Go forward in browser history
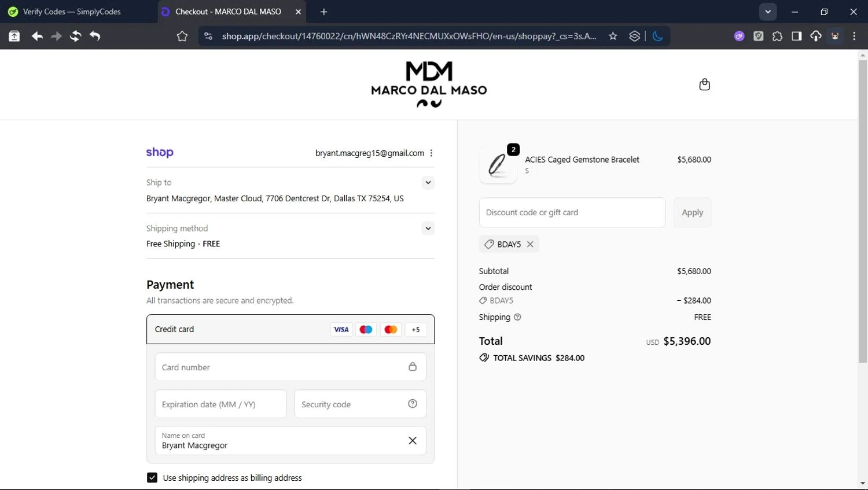The image size is (868, 490). (x=56, y=36)
